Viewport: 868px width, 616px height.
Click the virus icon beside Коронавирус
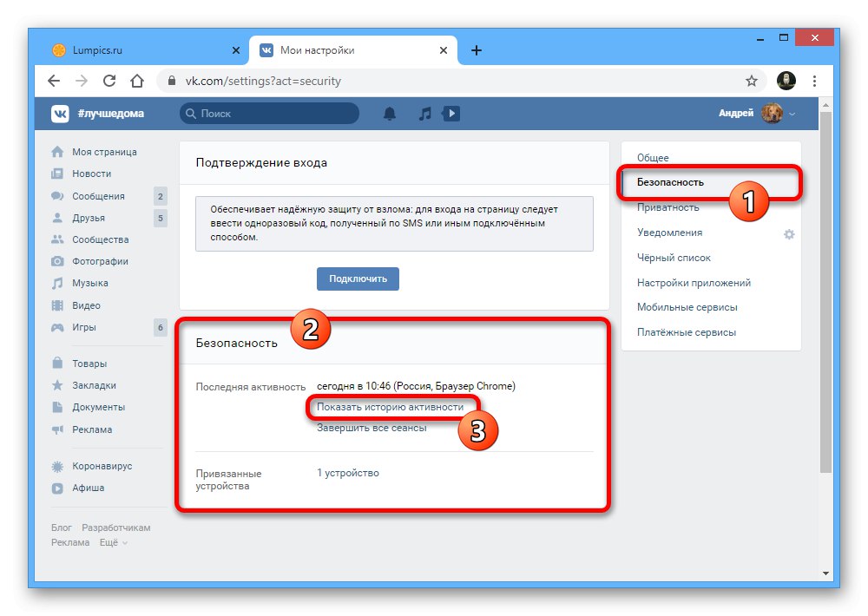coord(57,467)
